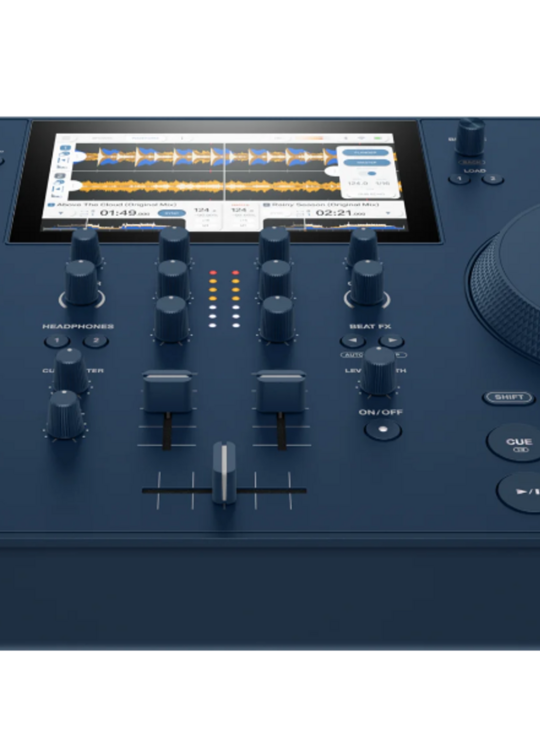540x756 pixels.
Task: Switch to the highlighted WAVEFORM tab
Action: pos(145,138)
